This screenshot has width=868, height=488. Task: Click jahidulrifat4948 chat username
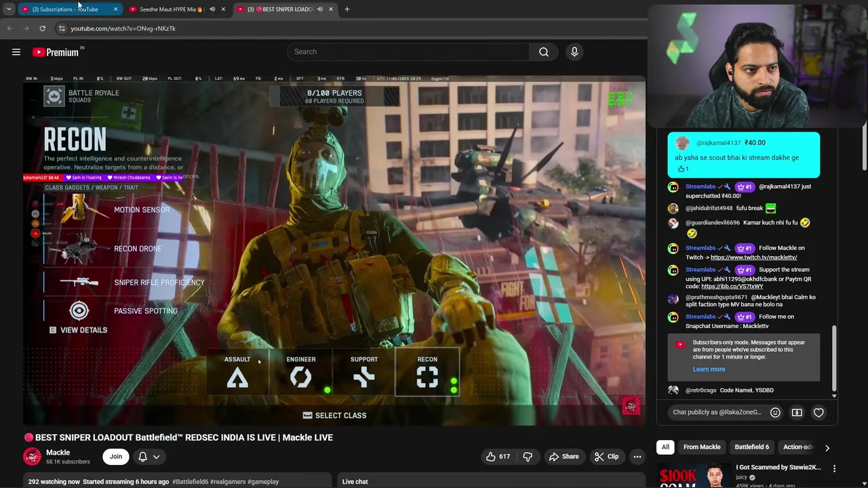(709, 209)
